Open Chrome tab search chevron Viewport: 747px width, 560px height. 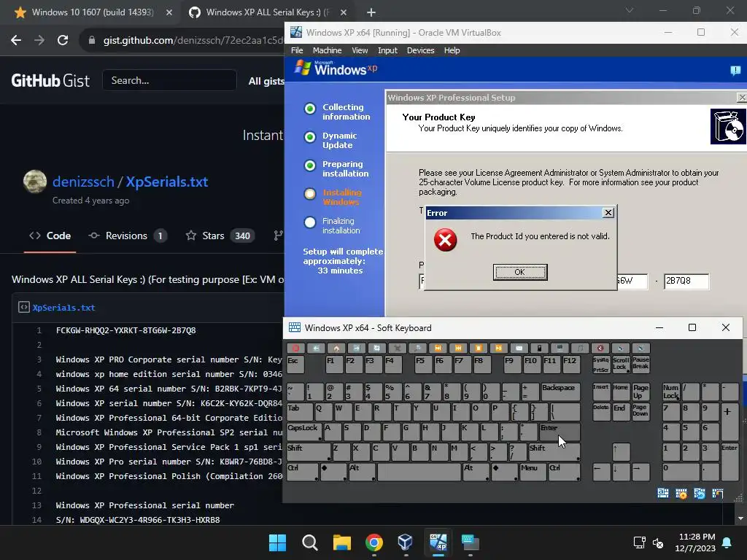point(630,10)
